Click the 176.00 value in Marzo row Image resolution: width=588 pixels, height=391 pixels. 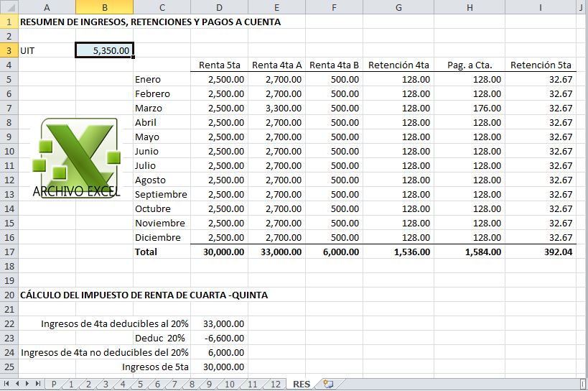pyautogui.click(x=470, y=108)
